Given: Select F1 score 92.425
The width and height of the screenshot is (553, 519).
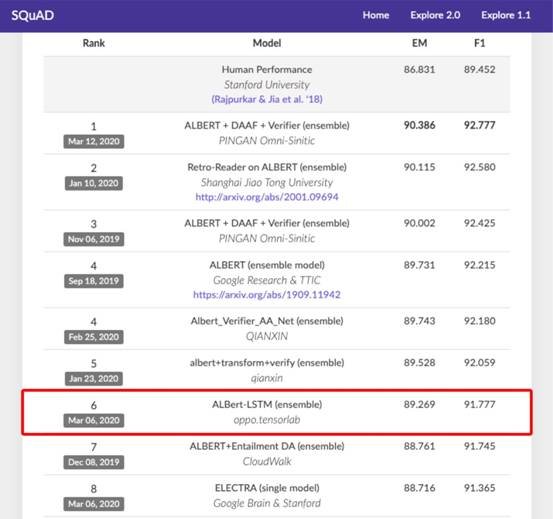Looking at the screenshot, I should [x=480, y=223].
